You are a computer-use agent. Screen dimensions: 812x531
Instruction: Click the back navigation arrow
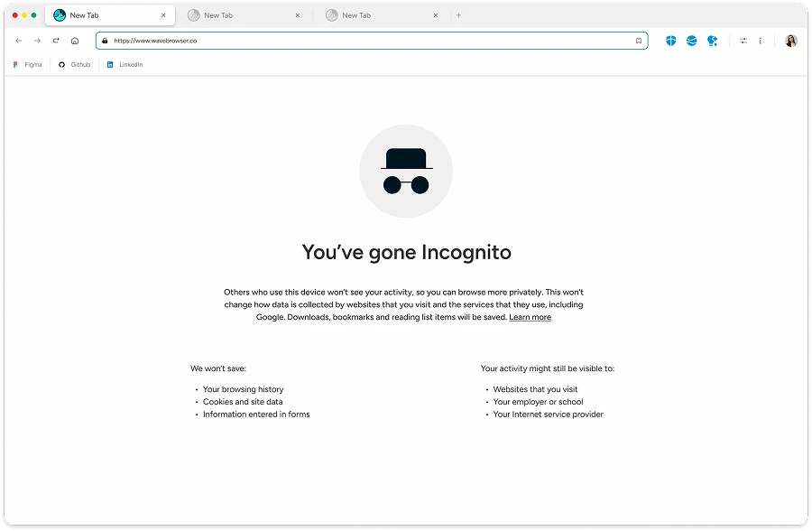click(x=18, y=40)
